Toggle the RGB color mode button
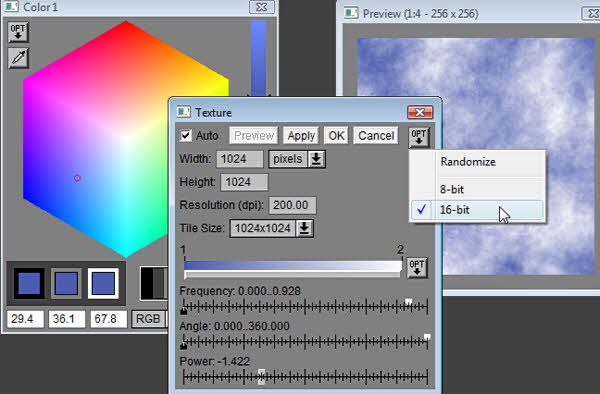The image size is (600, 394). point(148,319)
